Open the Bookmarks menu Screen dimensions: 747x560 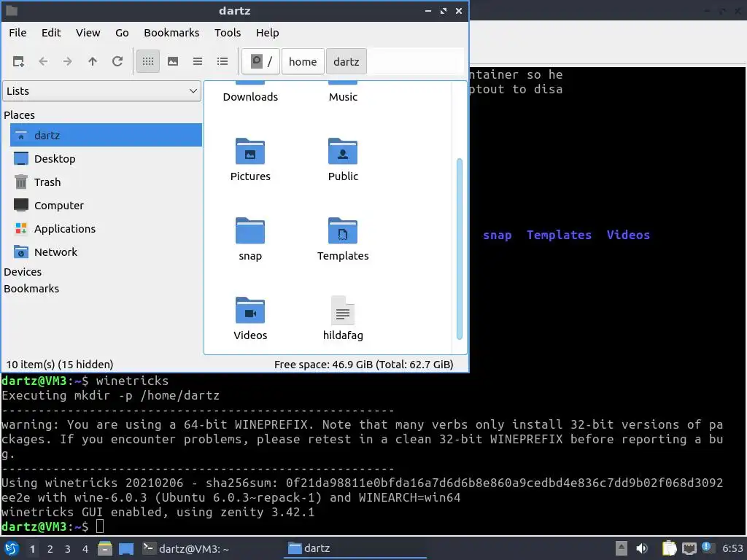coord(171,33)
